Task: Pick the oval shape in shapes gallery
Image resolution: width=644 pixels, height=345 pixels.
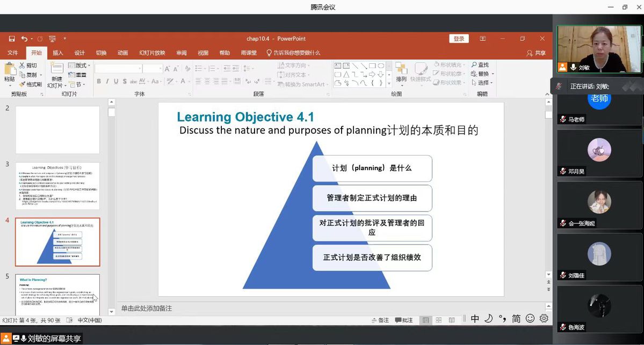Action: coord(381,65)
